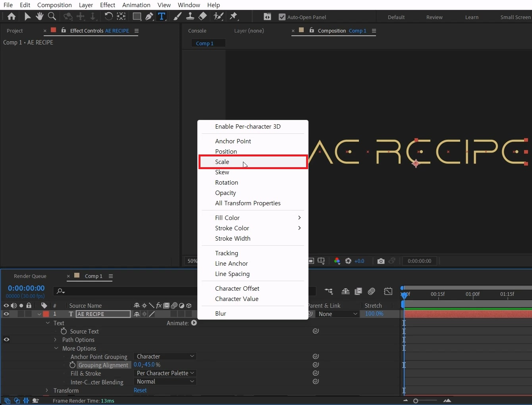Toggle the layer switches pane icon at bottom-left
This screenshot has width=532, height=405.
[x=7, y=401]
